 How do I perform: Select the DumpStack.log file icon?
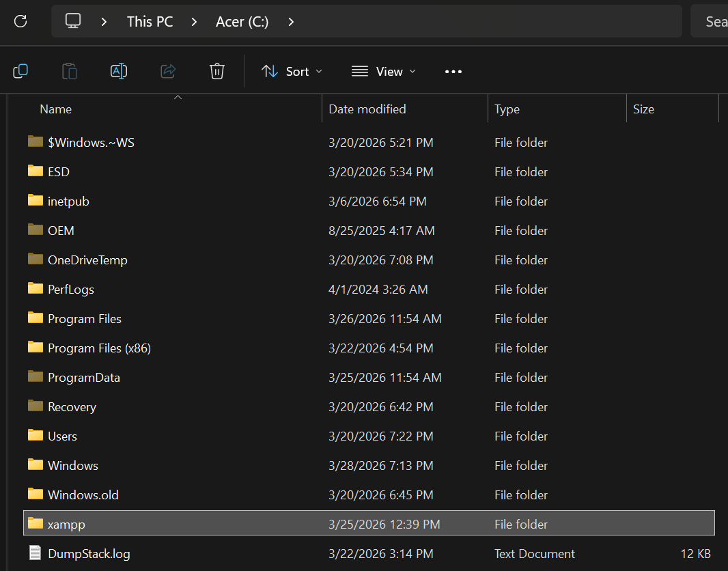(x=36, y=553)
